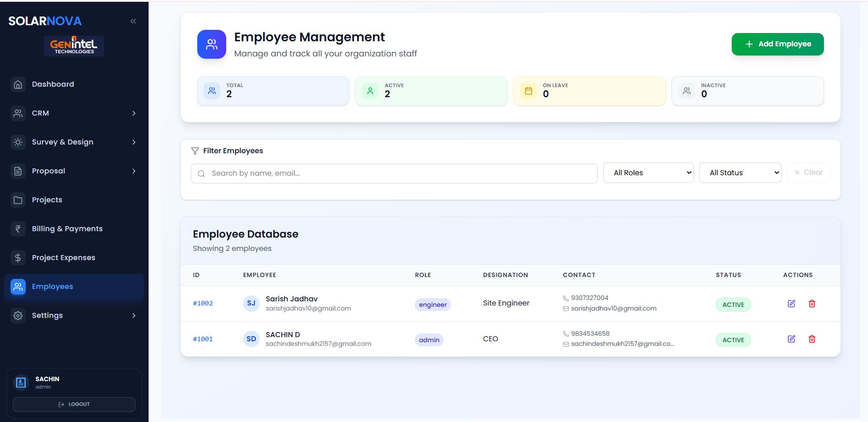
Task: Expand the CRM submenu chevron
Action: coord(134,113)
